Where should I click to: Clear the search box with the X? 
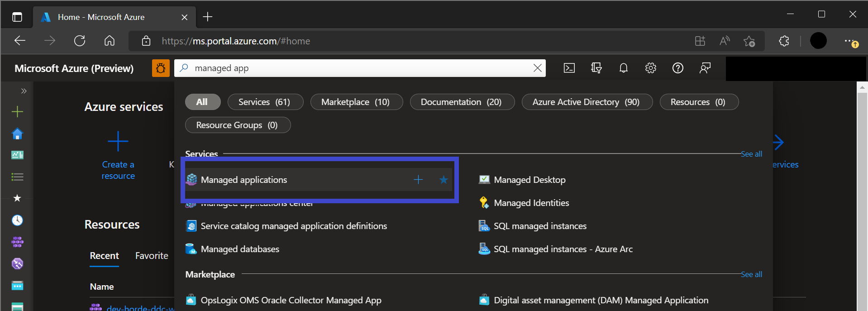point(538,68)
